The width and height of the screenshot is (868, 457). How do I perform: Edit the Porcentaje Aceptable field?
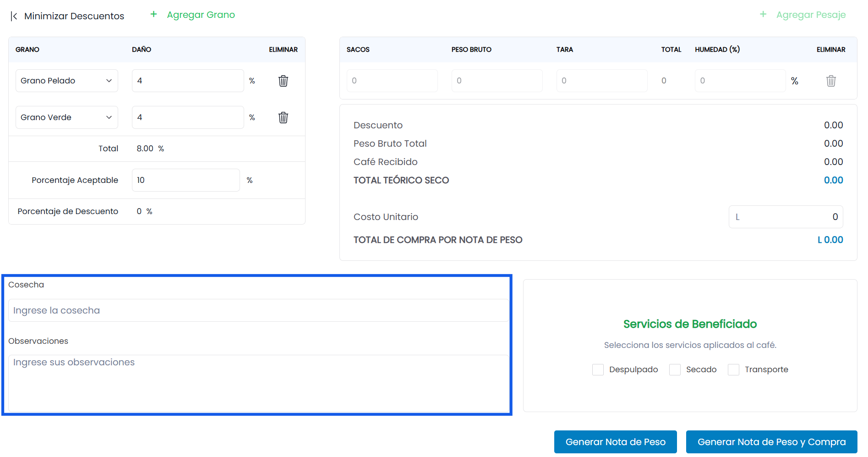186,180
